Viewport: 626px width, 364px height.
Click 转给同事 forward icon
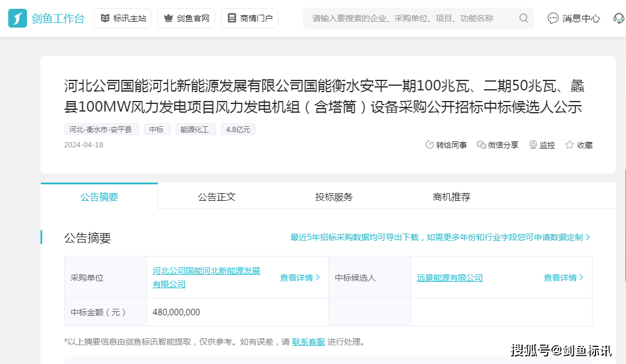point(430,145)
